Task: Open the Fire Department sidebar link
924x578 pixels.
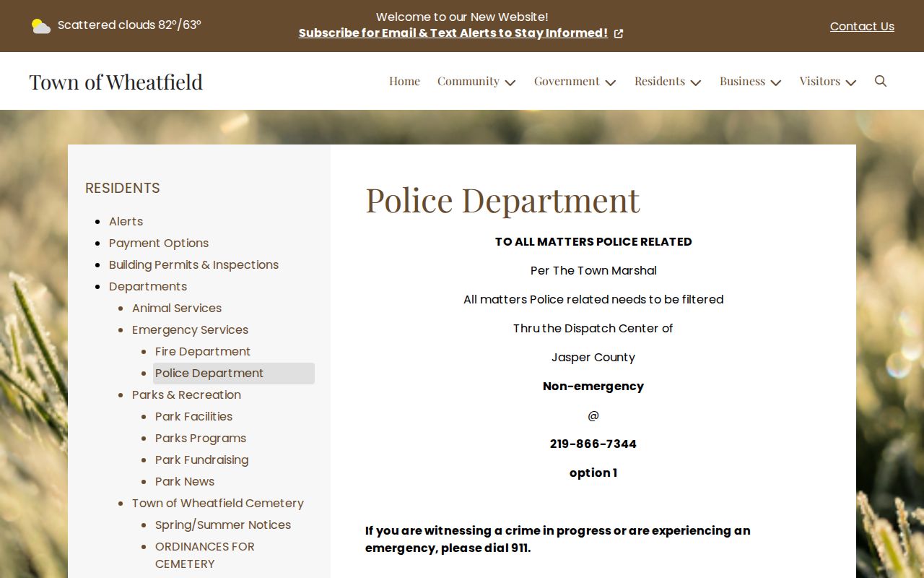Action: (203, 351)
